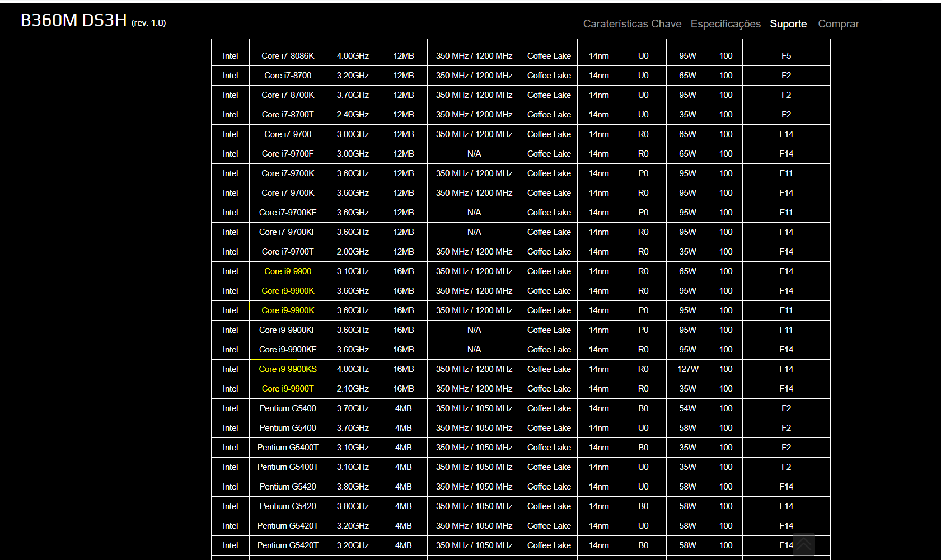941x560 pixels.
Task: Click the Pentium G5400T cell with B0 stepping
Action: (288, 448)
